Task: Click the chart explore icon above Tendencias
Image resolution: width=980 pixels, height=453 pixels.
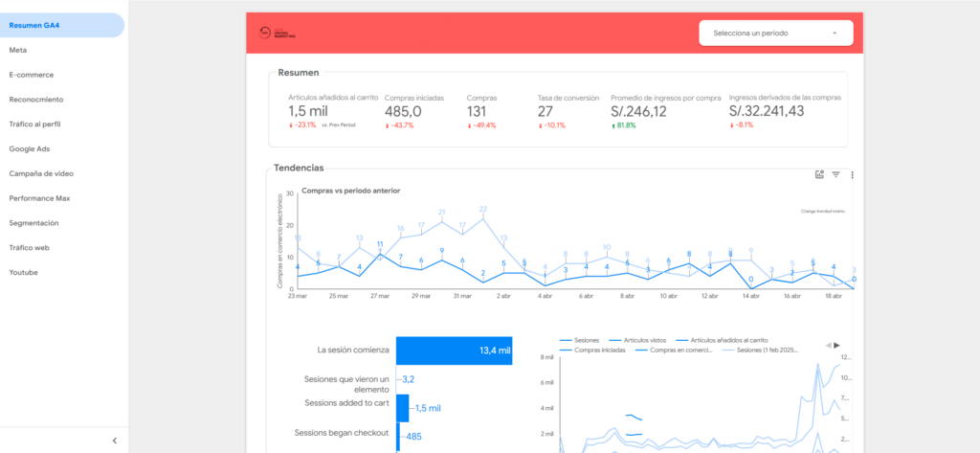Action: coord(819,174)
